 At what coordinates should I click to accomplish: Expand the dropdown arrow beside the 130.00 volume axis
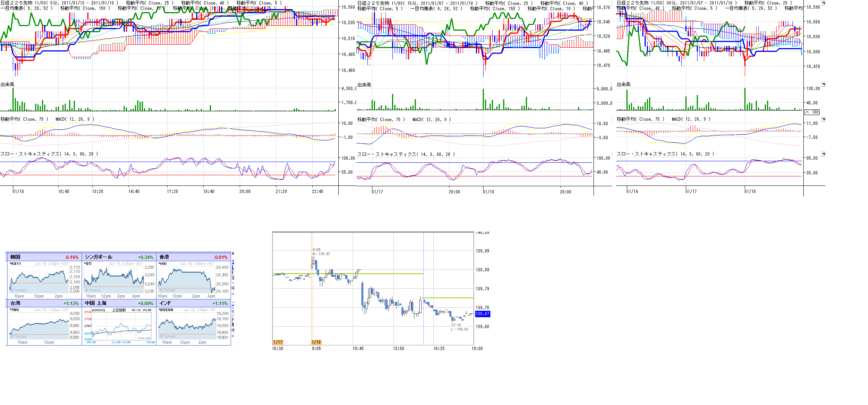click(x=823, y=84)
